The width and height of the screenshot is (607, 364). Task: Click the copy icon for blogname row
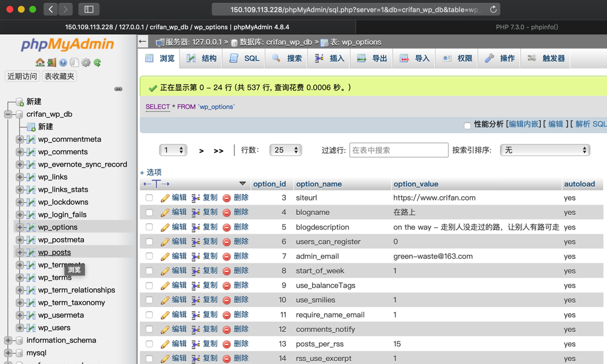point(196,213)
